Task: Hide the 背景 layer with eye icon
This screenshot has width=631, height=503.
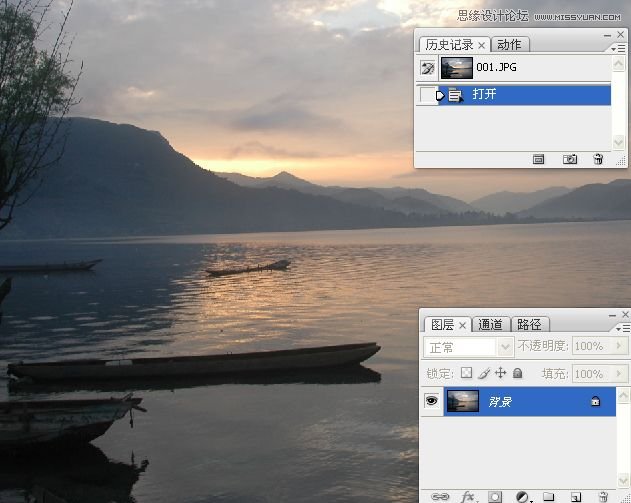Action: (431, 400)
